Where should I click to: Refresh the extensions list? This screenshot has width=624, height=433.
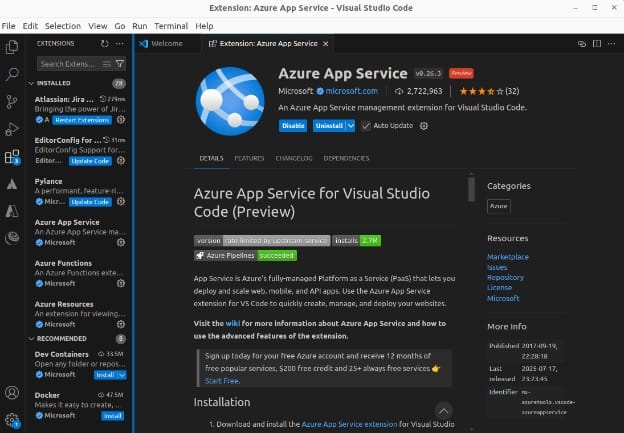coord(104,44)
